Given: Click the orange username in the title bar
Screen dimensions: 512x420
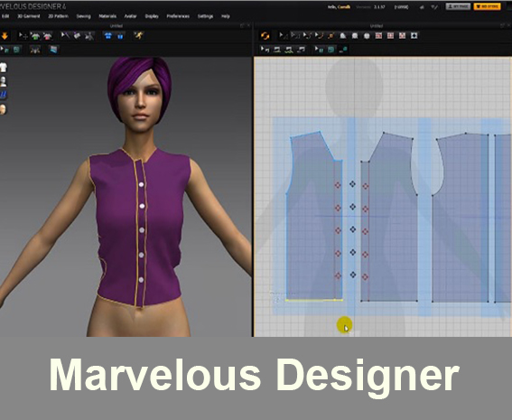Looking at the screenshot, I should coord(344,7).
